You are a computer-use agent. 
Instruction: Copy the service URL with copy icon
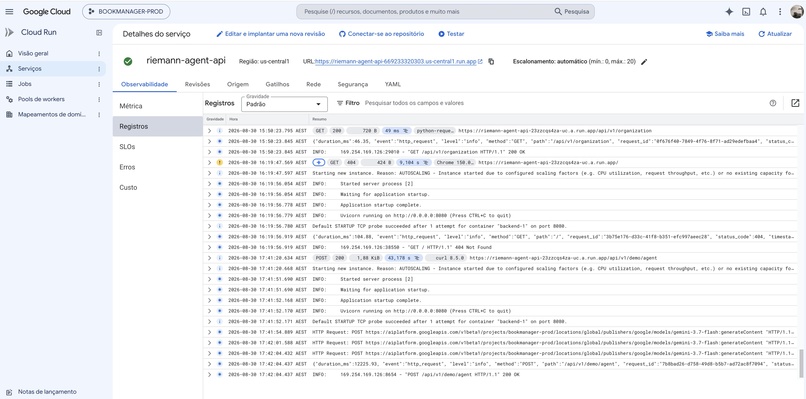491,62
